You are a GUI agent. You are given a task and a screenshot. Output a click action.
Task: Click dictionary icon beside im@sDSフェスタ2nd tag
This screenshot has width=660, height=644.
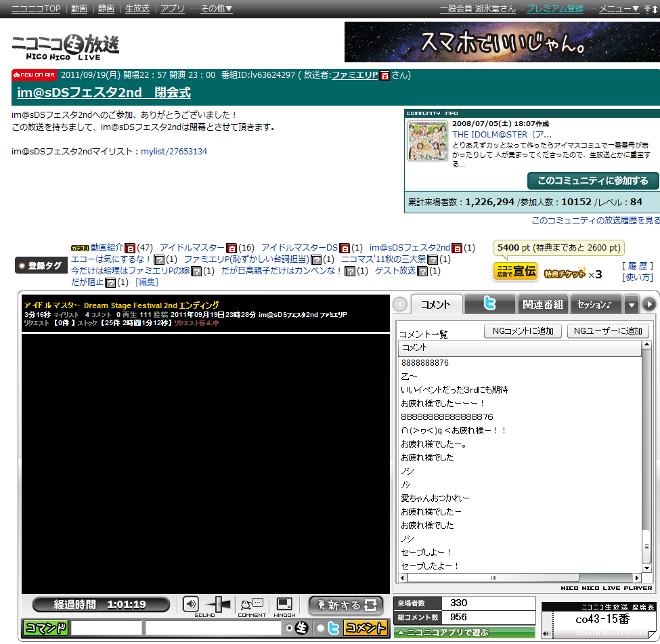point(457,248)
